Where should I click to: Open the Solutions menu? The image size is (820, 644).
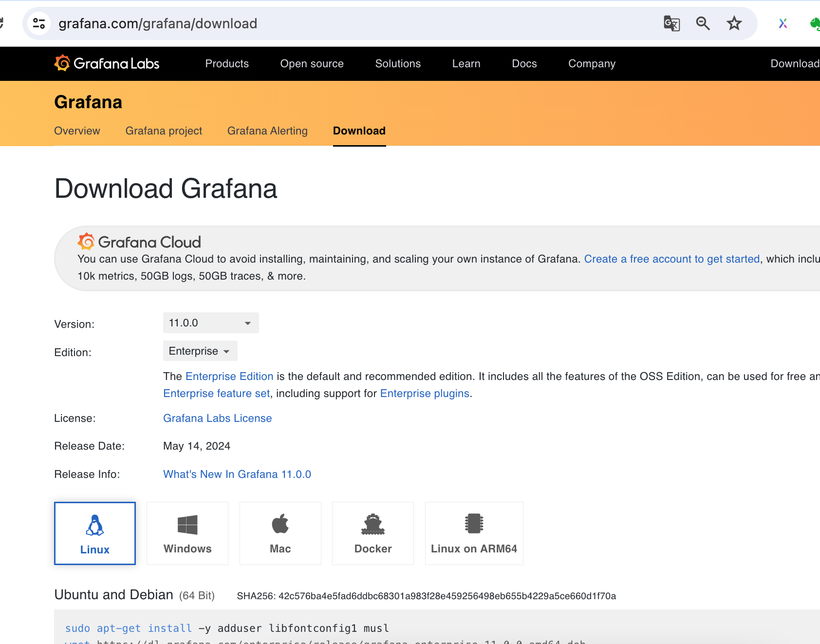[398, 64]
